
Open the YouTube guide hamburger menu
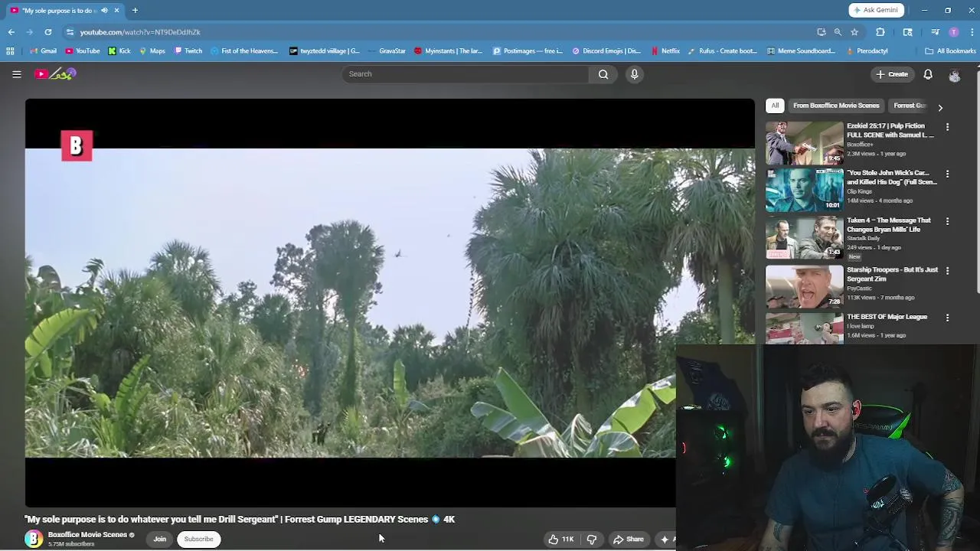pos(16,74)
